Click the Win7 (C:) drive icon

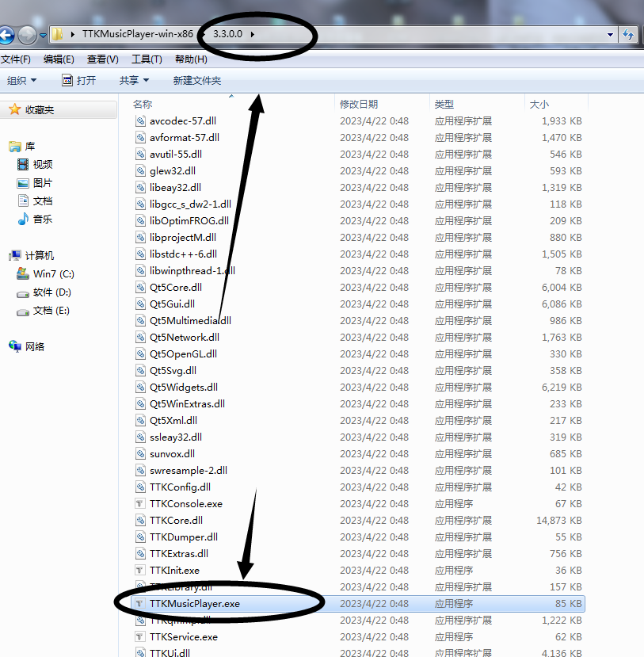point(23,274)
